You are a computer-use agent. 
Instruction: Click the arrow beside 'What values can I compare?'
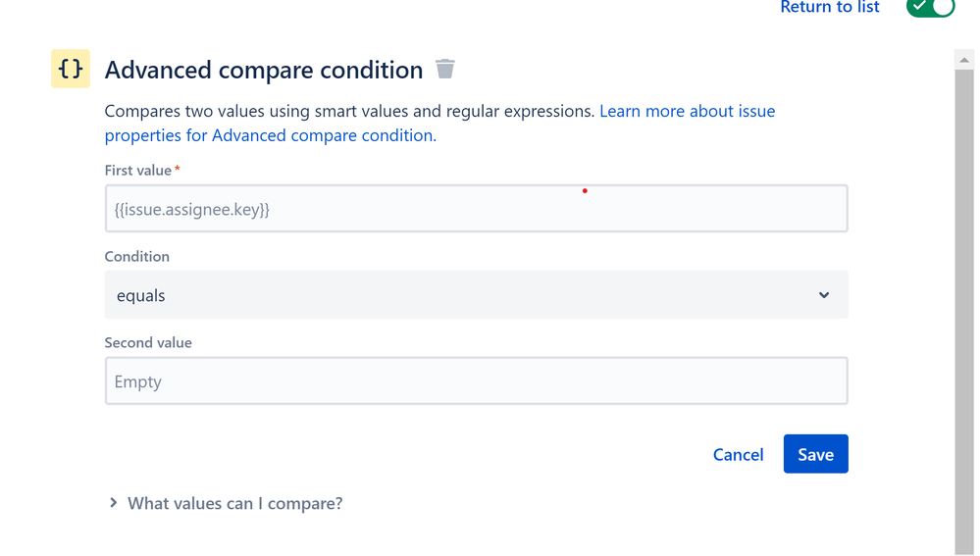(114, 503)
